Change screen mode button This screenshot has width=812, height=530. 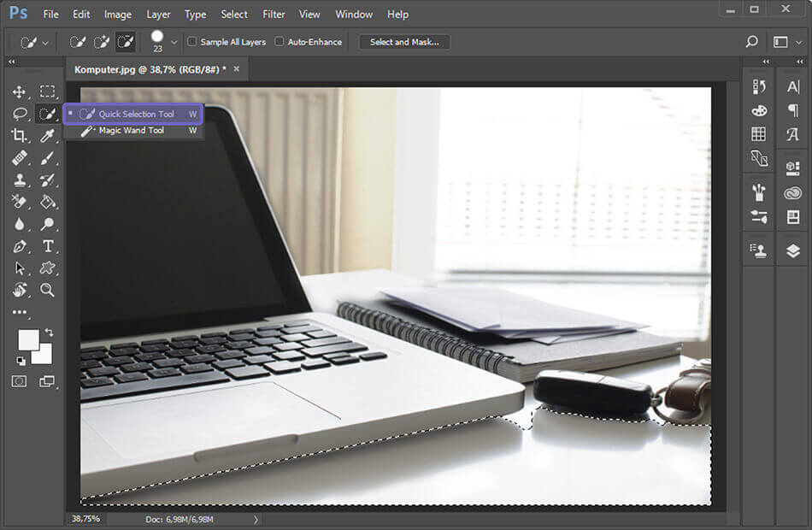[47, 382]
